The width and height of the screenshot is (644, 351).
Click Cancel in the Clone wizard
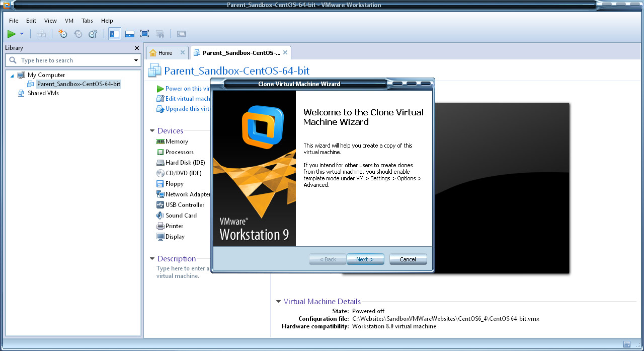coord(408,259)
